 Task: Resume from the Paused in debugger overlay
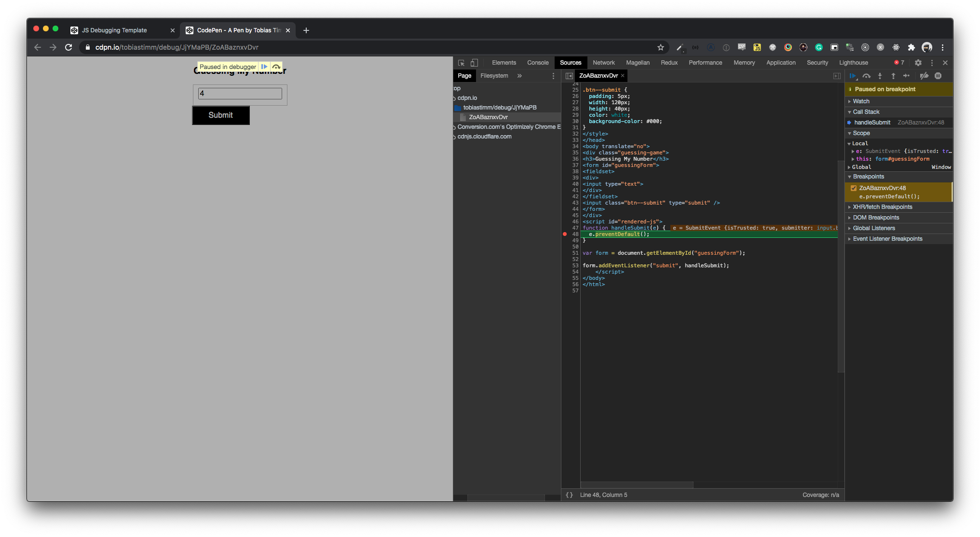(x=264, y=67)
